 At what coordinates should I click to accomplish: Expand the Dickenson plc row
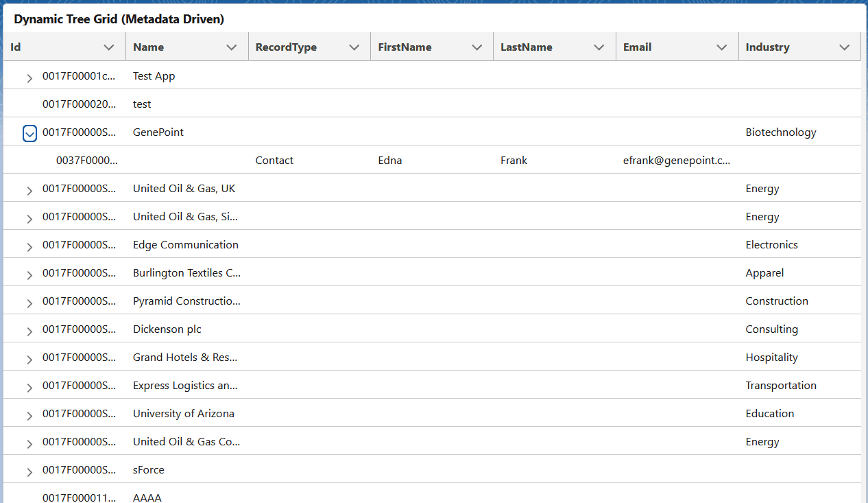point(29,331)
